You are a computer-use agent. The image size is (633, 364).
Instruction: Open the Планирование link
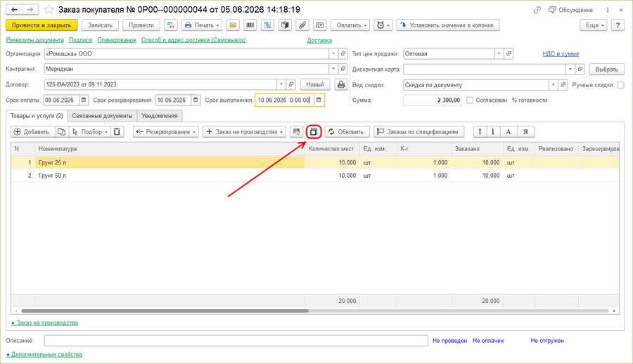click(x=117, y=40)
